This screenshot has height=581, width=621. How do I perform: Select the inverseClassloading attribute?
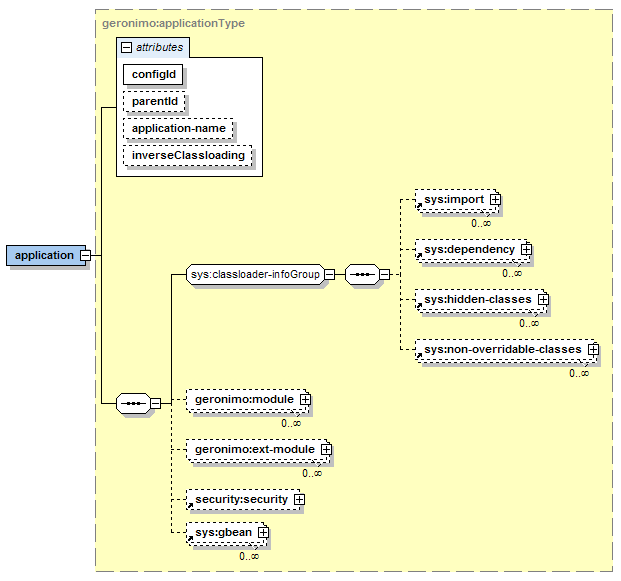188,155
